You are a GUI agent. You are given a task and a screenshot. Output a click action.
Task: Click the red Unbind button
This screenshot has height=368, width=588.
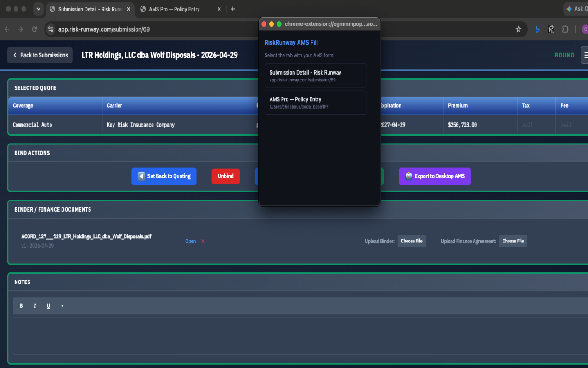tap(226, 176)
